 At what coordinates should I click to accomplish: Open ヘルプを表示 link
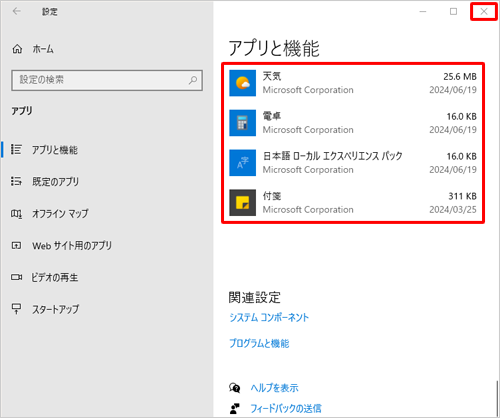pos(274,388)
